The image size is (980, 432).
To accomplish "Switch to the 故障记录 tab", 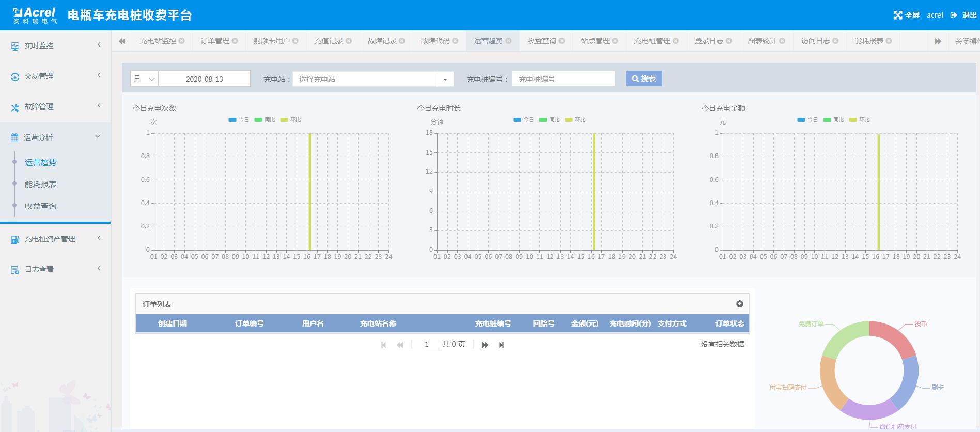I will click(382, 41).
